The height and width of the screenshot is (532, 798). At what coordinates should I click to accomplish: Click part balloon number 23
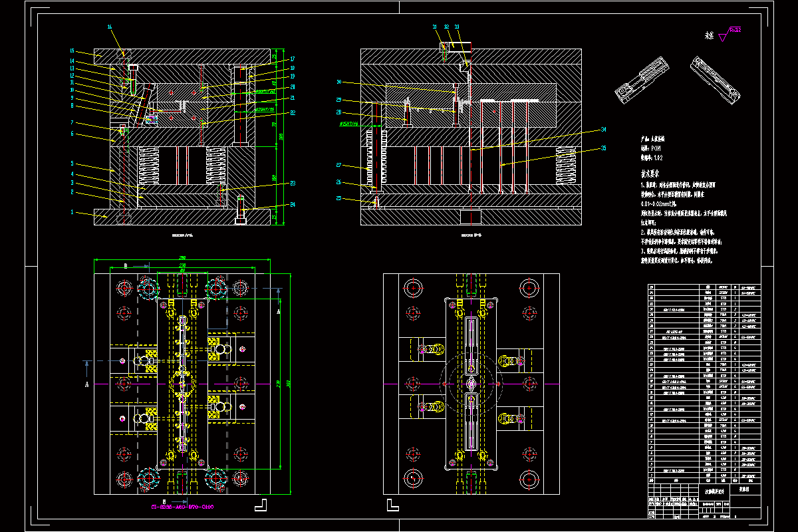pyautogui.click(x=292, y=183)
